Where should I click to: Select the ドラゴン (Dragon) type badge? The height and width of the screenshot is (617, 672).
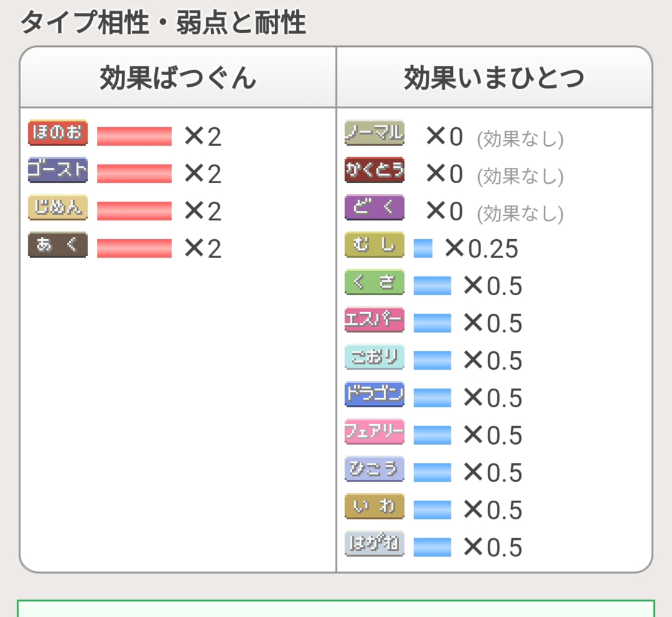(374, 395)
